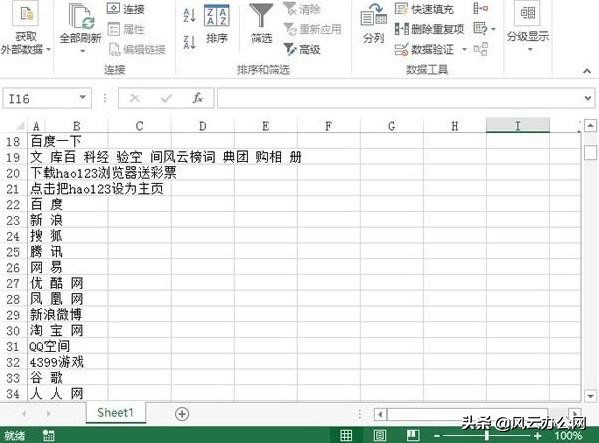Select the Sheet1 tab
Viewport: 599px width, 443px height.
[115, 412]
